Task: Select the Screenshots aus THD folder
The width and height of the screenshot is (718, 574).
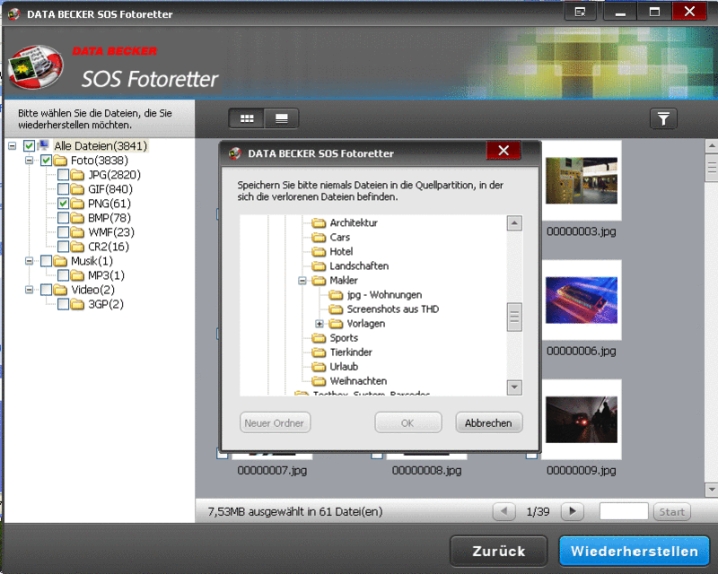Action: click(x=392, y=309)
